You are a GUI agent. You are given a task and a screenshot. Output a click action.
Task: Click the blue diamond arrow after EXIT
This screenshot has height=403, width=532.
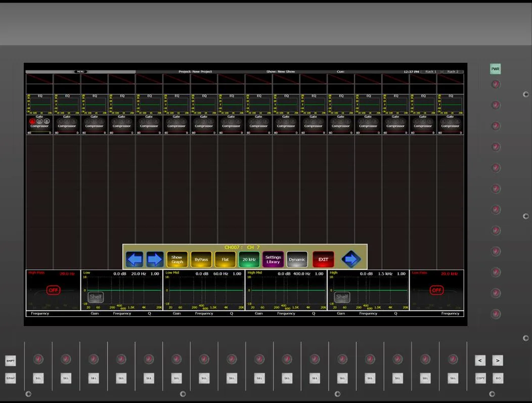tap(351, 259)
